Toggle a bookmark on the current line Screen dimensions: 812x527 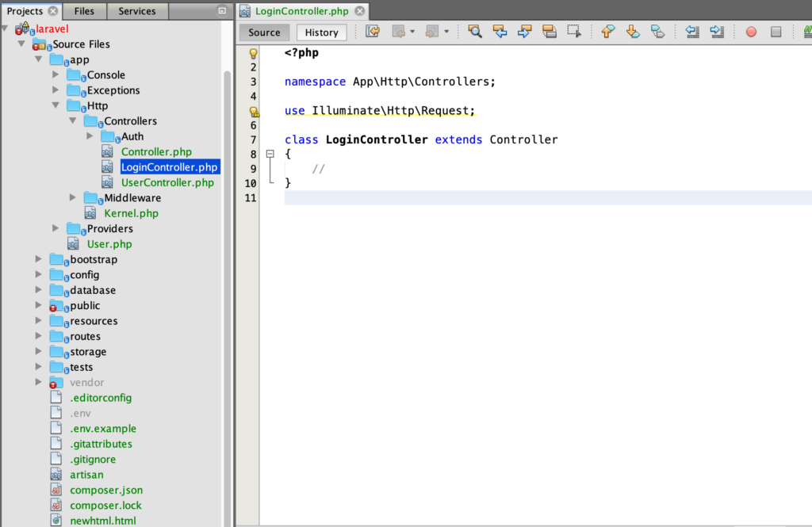657,32
